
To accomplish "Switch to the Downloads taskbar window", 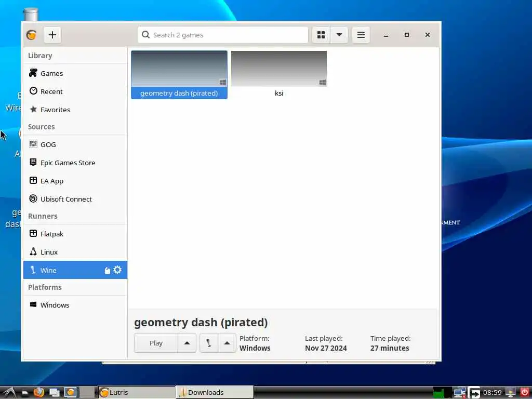I will 215,393.
